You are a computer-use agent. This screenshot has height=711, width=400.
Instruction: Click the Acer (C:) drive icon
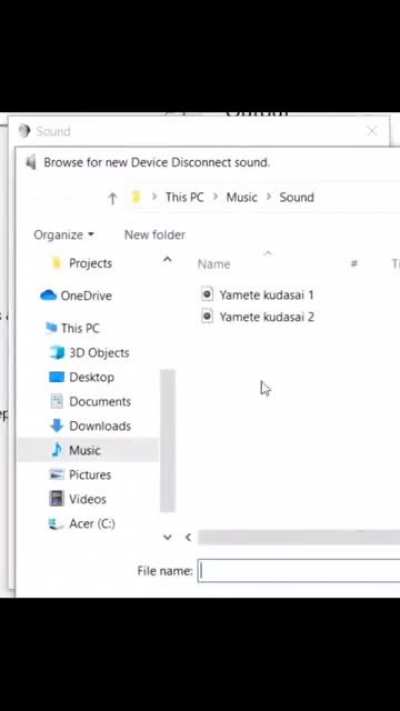click(57, 524)
